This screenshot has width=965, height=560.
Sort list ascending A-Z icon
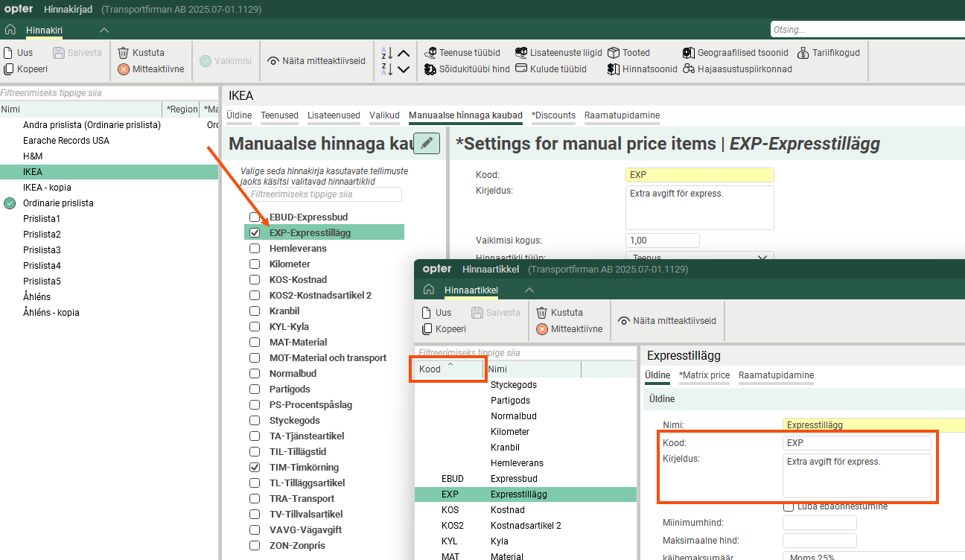tap(387, 53)
